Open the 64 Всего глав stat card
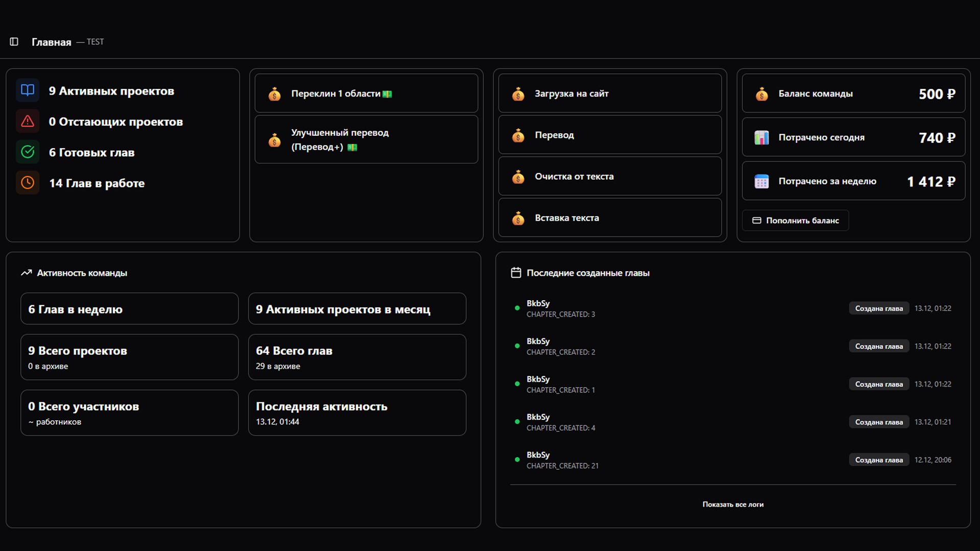The width and height of the screenshot is (980, 551). pos(356,357)
